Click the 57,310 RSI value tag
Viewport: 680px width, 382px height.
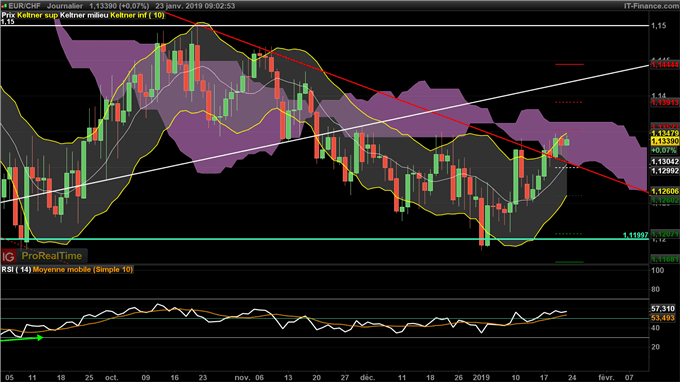663,309
